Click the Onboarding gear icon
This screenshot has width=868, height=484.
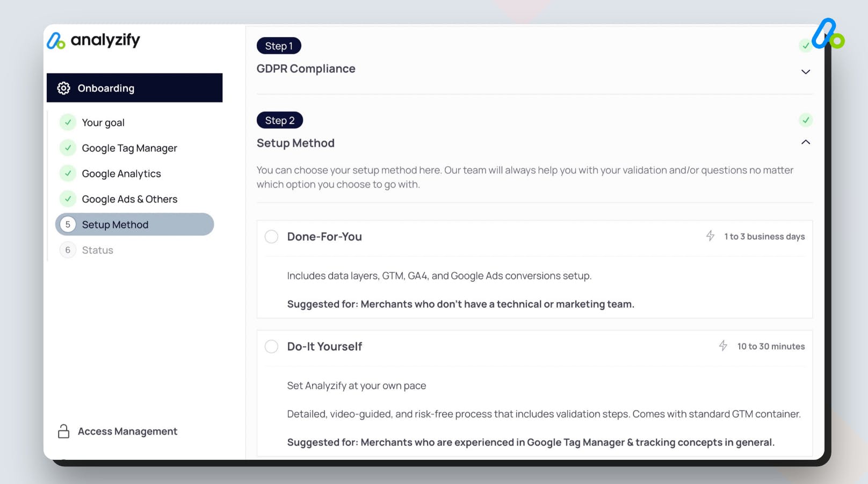pos(64,88)
